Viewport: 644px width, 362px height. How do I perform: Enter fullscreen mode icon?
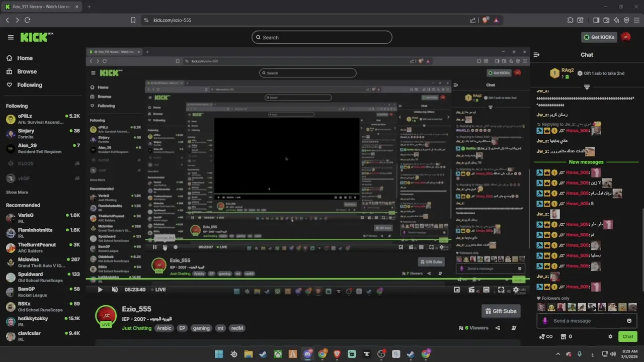pyautogui.click(x=501, y=290)
